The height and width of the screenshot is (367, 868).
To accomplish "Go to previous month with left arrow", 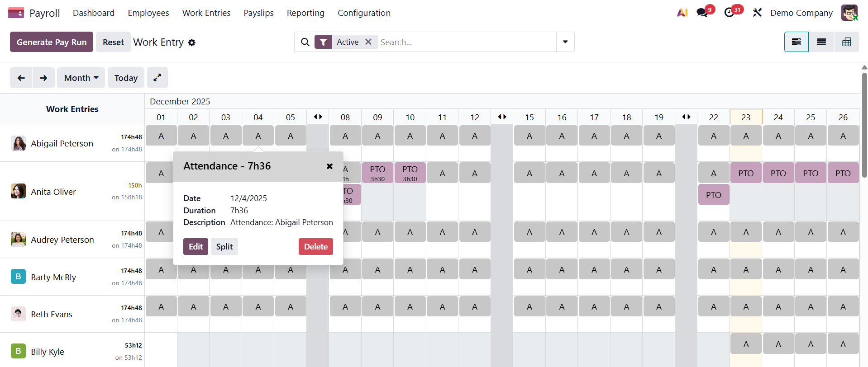I will (21, 78).
